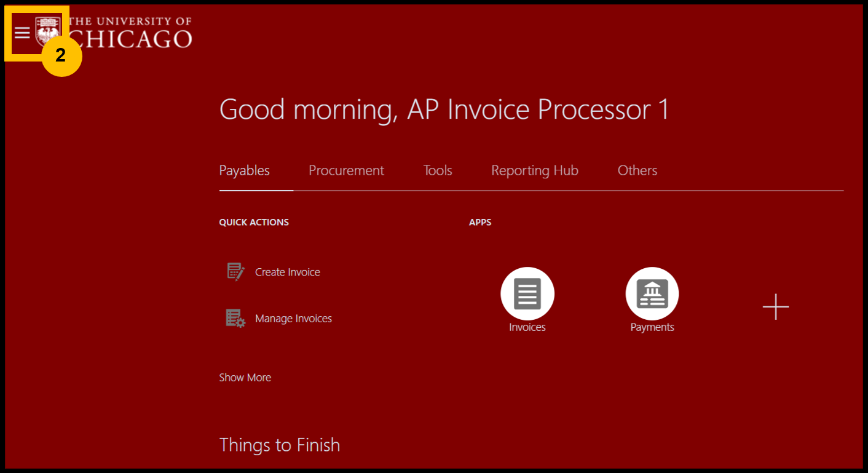The height and width of the screenshot is (473, 868).
Task: Open the Payments app icon
Action: tap(652, 294)
